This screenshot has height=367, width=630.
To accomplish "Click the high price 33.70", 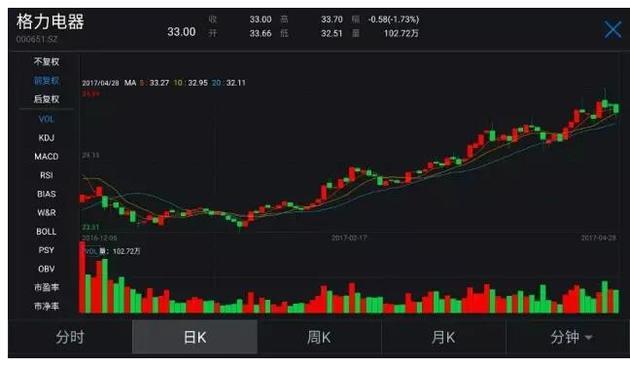I will (x=332, y=19).
